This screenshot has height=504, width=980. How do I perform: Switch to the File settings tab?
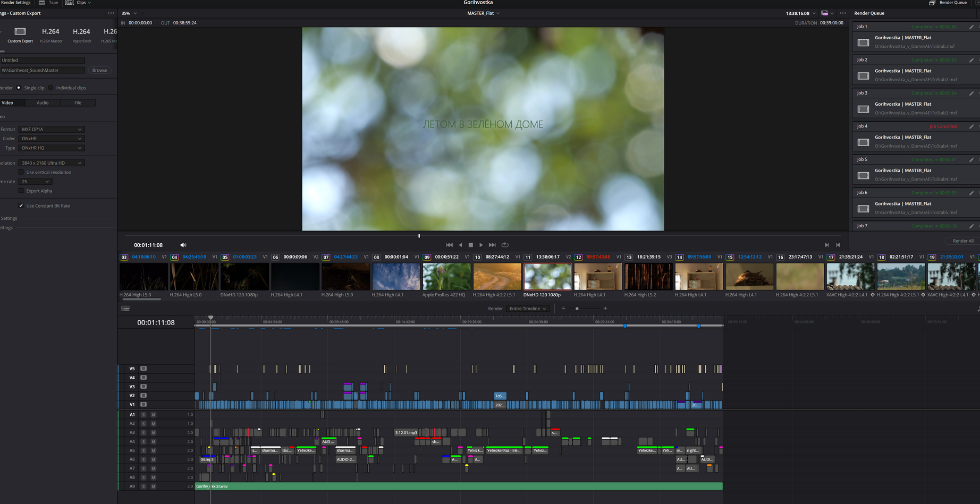pyautogui.click(x=78, y=102)
